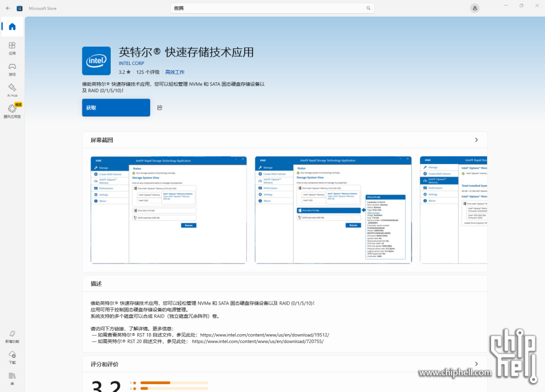Open the Home page in sidebar
This screenshot has height=392, width=545.
(12, 27)
